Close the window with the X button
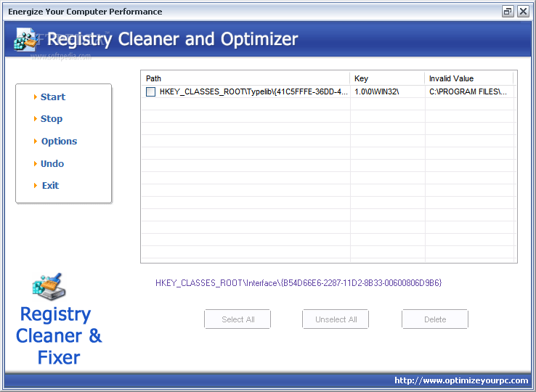 point(523,12)
